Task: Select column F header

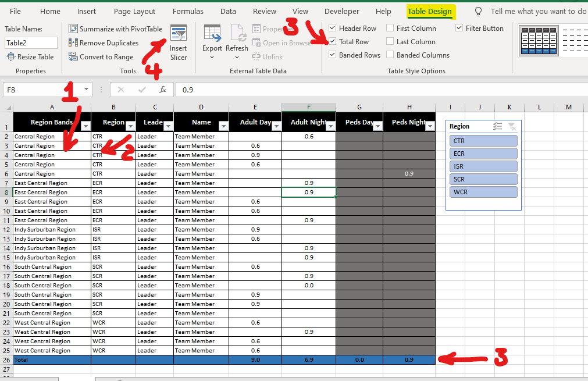Action: pyautogui.click(x=309, y=107)
